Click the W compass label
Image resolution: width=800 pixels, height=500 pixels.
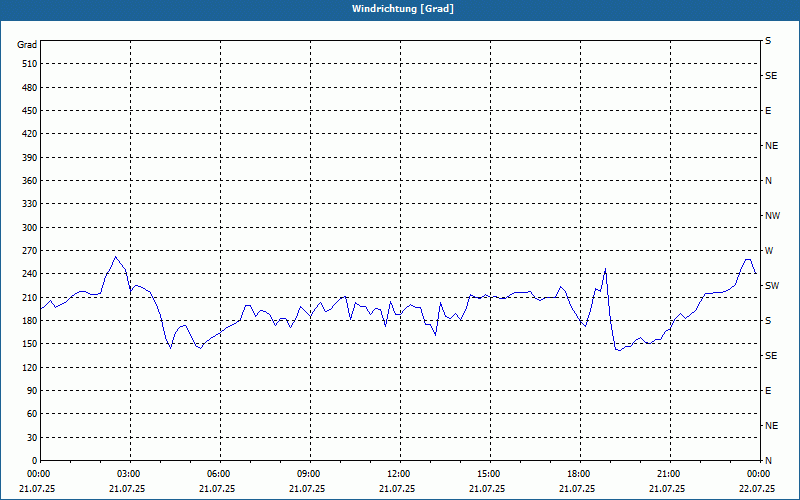tap(769, 251)
